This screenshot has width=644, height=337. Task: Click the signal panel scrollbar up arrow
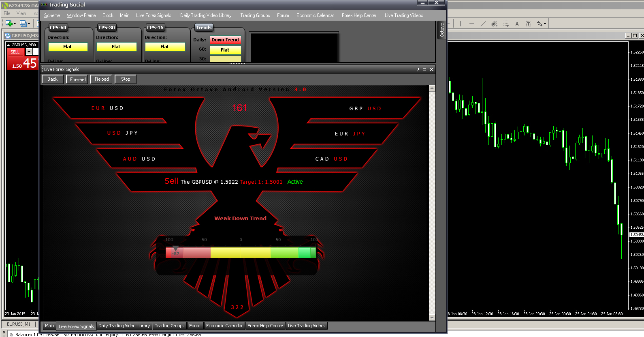[x=432, y=88]
